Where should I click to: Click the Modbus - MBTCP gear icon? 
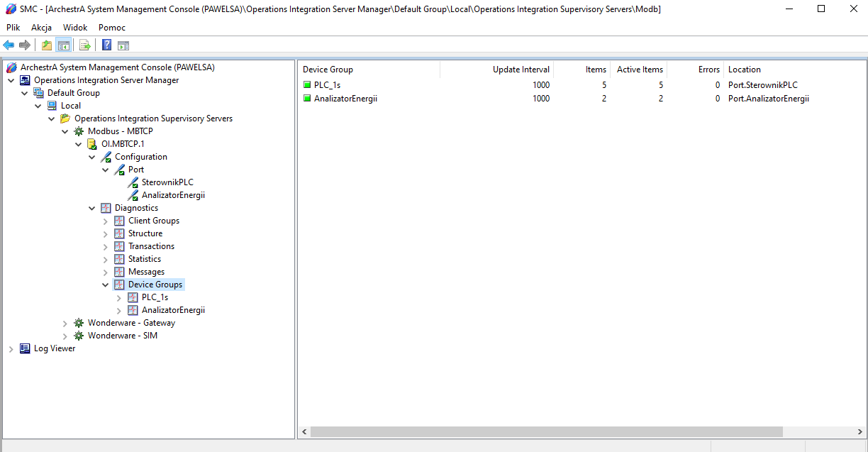tap(79, 131)
